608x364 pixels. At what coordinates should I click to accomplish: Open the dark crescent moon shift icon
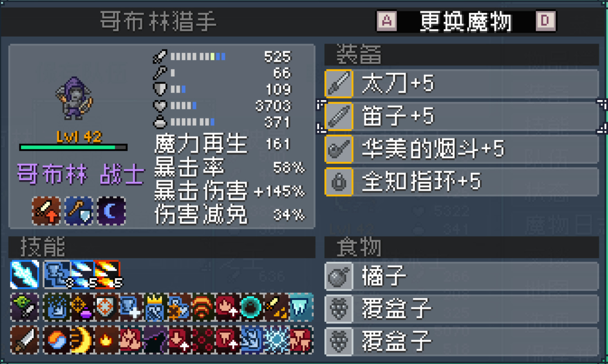pyautogui.click(x=112, y=210)
